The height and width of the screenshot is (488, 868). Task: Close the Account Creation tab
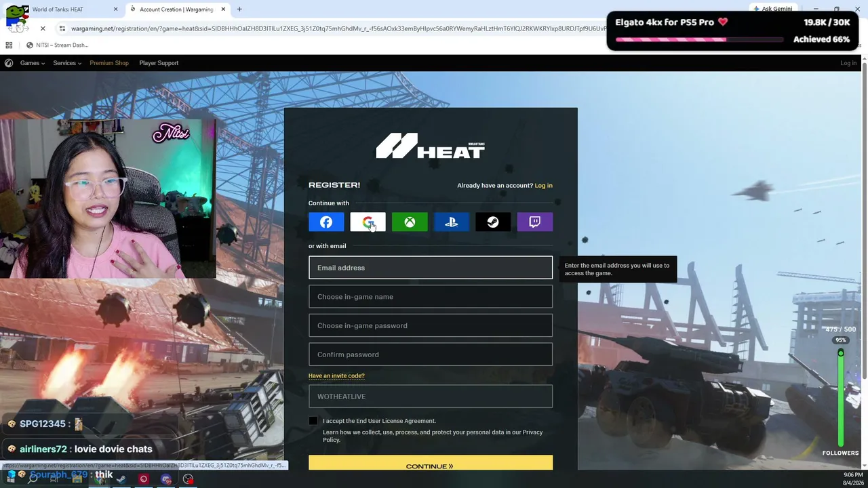[x=222, y=9]
